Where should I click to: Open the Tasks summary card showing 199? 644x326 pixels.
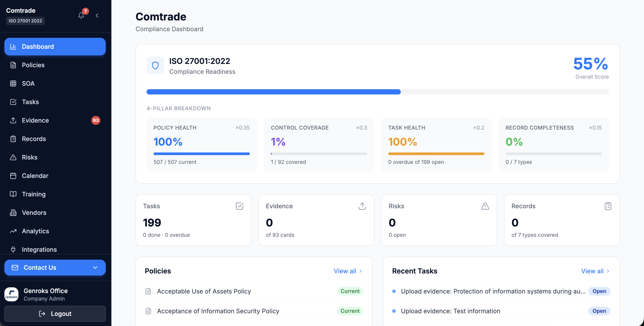point(193,220)
